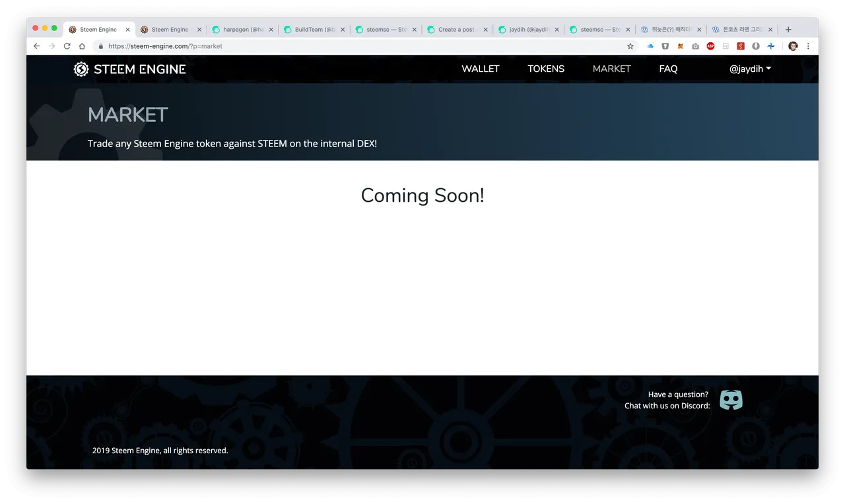This screenshot has height=504, width=845.
Task: Close the Create a post tab
Action: [485, 30]
